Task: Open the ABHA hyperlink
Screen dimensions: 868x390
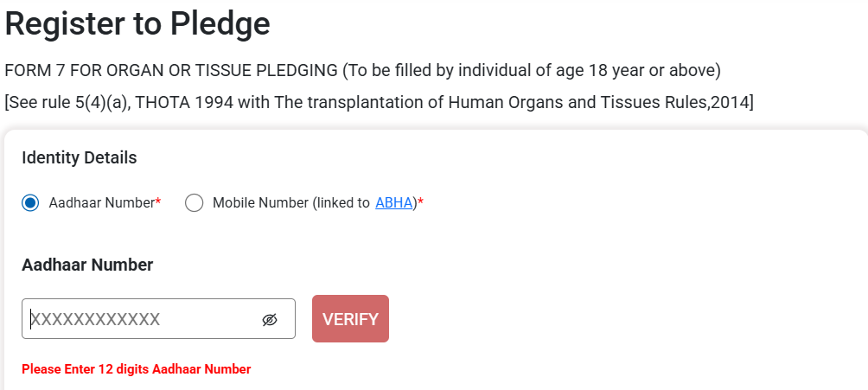Action: click(394, 202)
